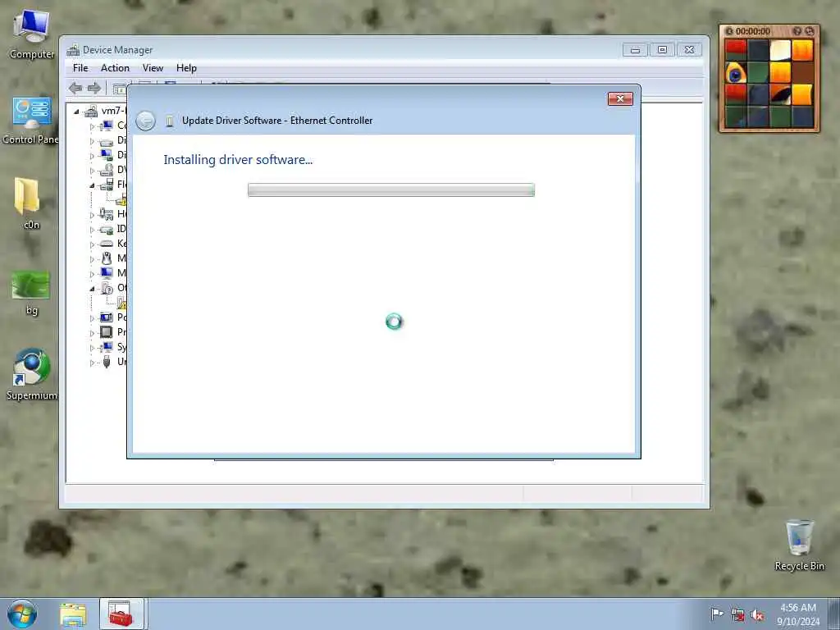Image resolution: width=840 pixels, height=630 pixels.
Task: Click the puzzle timer showing 00:00:00
Action: (753, 31)
